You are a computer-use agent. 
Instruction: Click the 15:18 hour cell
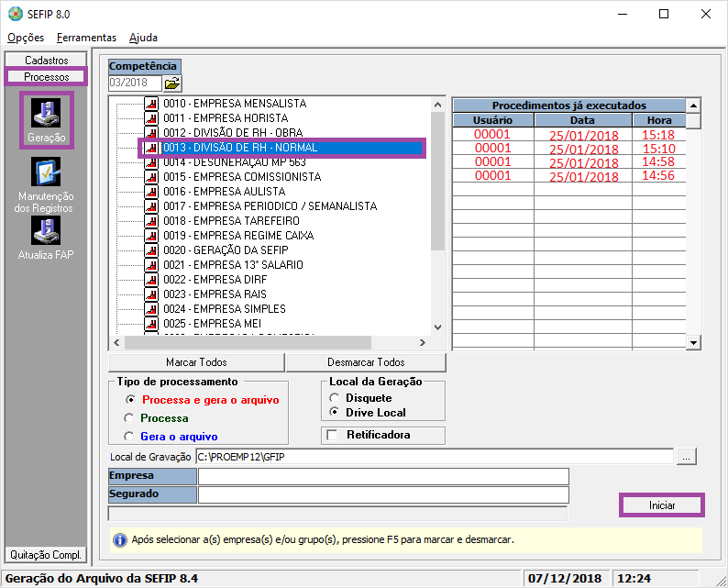point(658,135)
